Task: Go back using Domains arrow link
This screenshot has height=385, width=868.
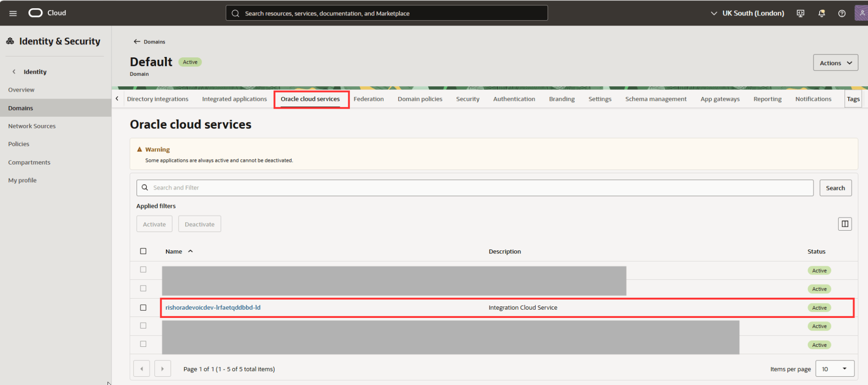Action: coord(150,42)
